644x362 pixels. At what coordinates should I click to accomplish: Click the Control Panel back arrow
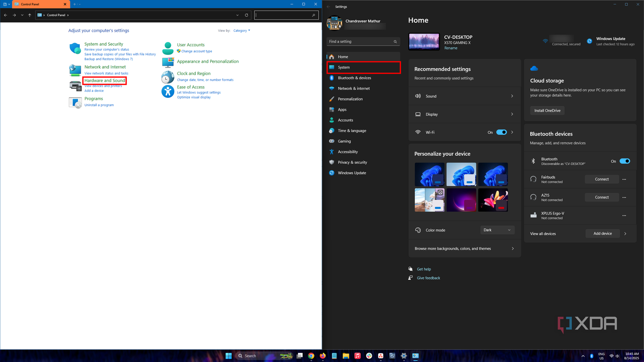pos(6,15)
